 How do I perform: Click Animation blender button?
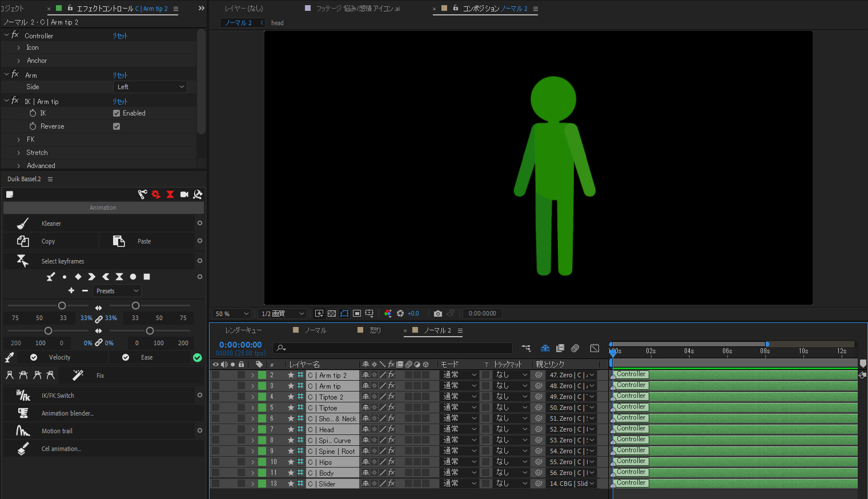(x=67, y=413)
